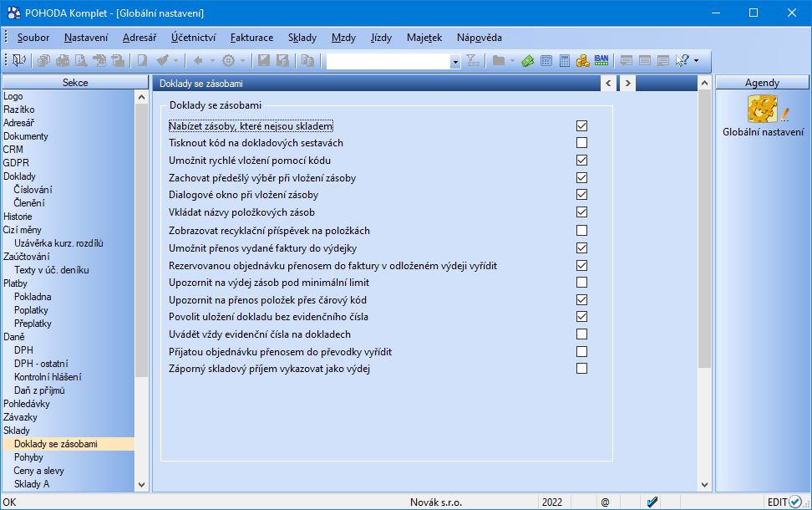Go to next section with right chevron

[627, 83]
